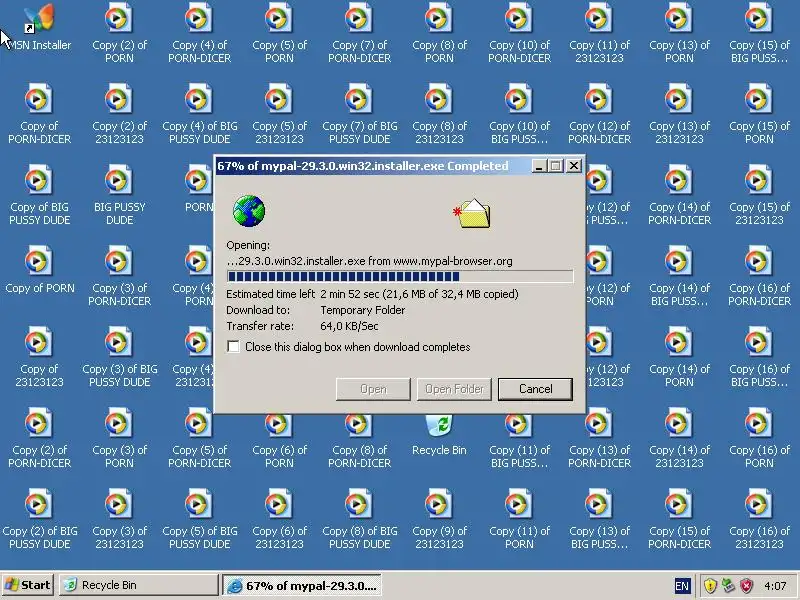Click the Temporary Folder download destination text

click(363, 310)
